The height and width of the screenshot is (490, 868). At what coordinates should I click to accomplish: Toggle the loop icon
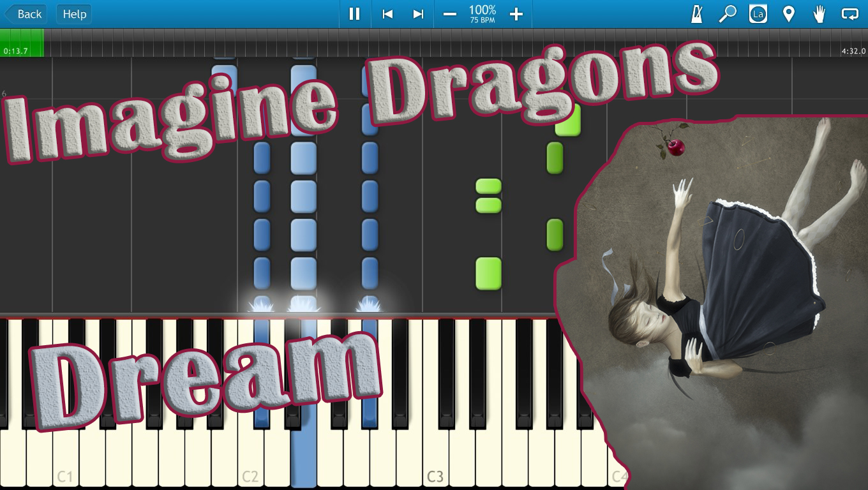click(849, 14)
